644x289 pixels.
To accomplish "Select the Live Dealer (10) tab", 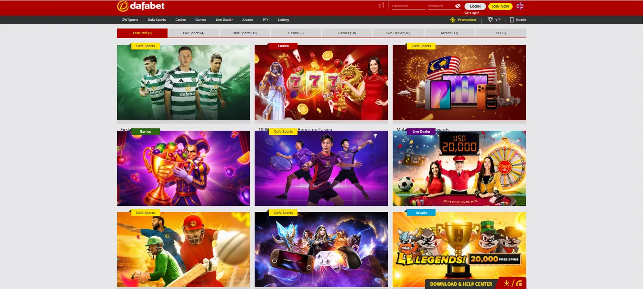I will [x=398, y=33].
